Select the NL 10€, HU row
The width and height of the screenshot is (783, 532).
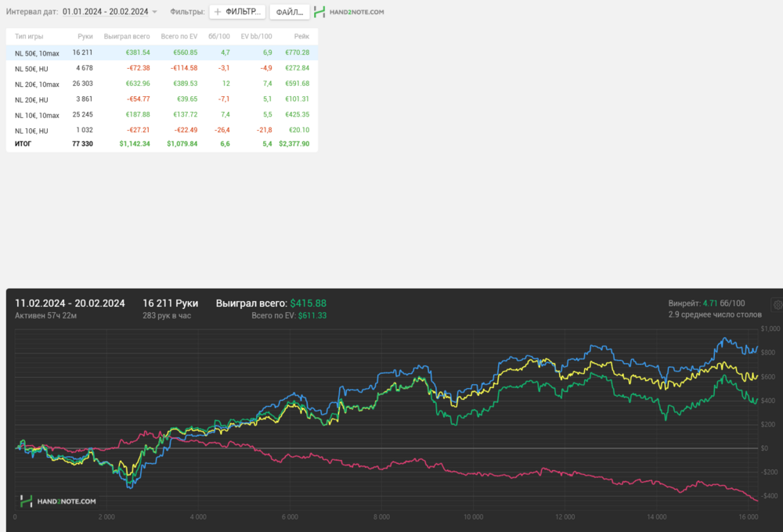pyautogui.click(x=162, y=130)
